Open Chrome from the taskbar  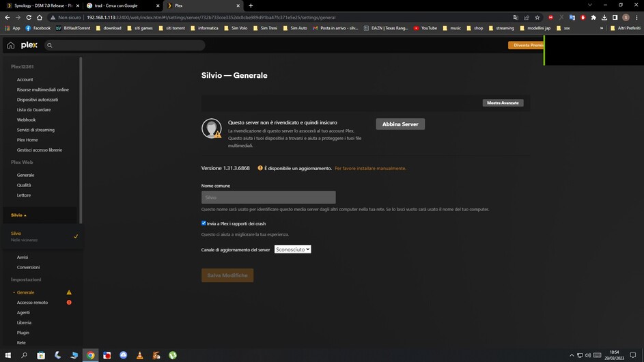[90, 355]
